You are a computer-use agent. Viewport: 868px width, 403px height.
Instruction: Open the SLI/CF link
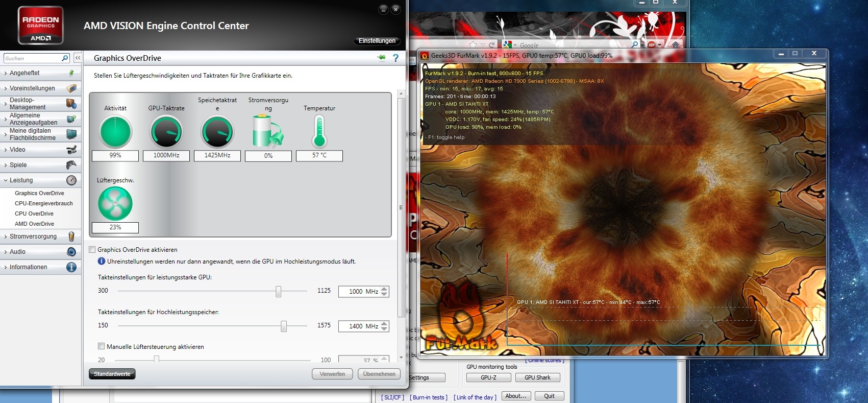pos(392,397)
